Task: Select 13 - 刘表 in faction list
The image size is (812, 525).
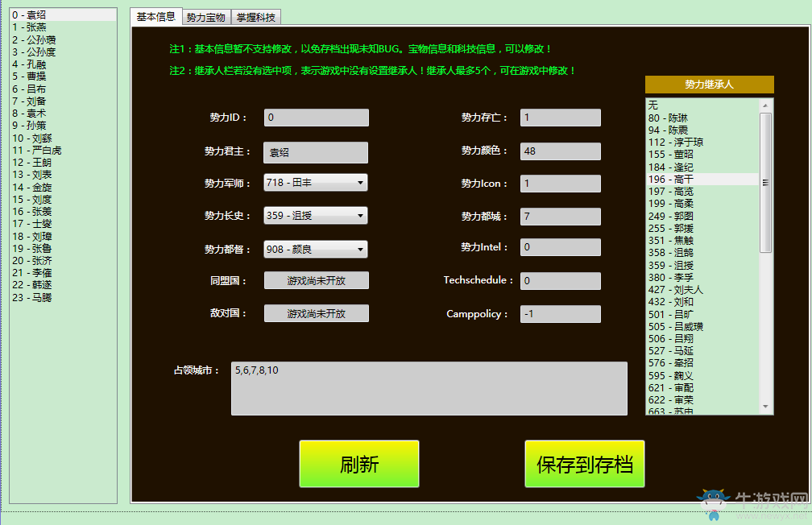Action: [63, 175]
